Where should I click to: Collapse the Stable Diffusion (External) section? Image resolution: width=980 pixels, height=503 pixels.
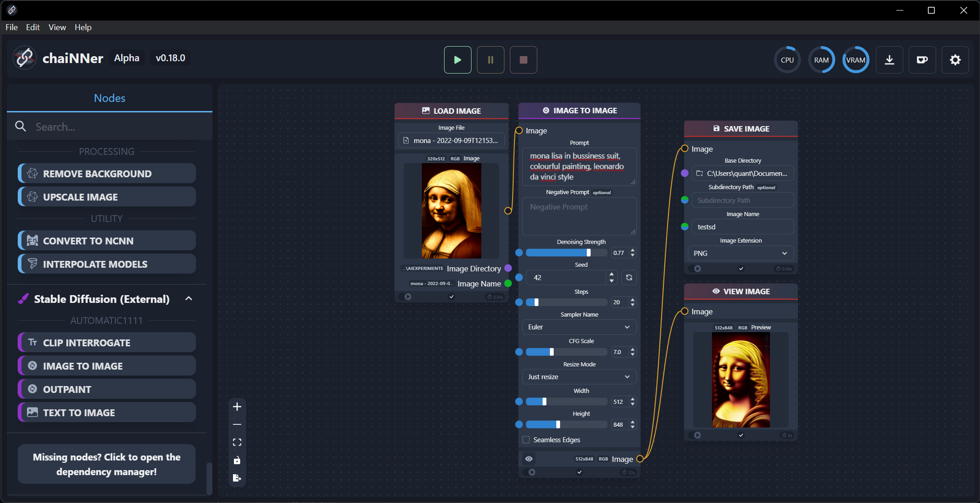point(188,298)
